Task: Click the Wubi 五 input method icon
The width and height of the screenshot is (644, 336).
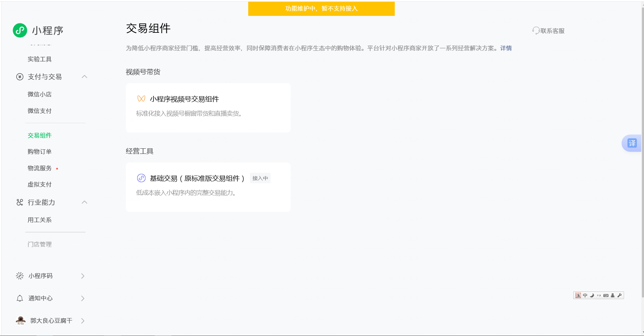Action: tap(578, 295)
